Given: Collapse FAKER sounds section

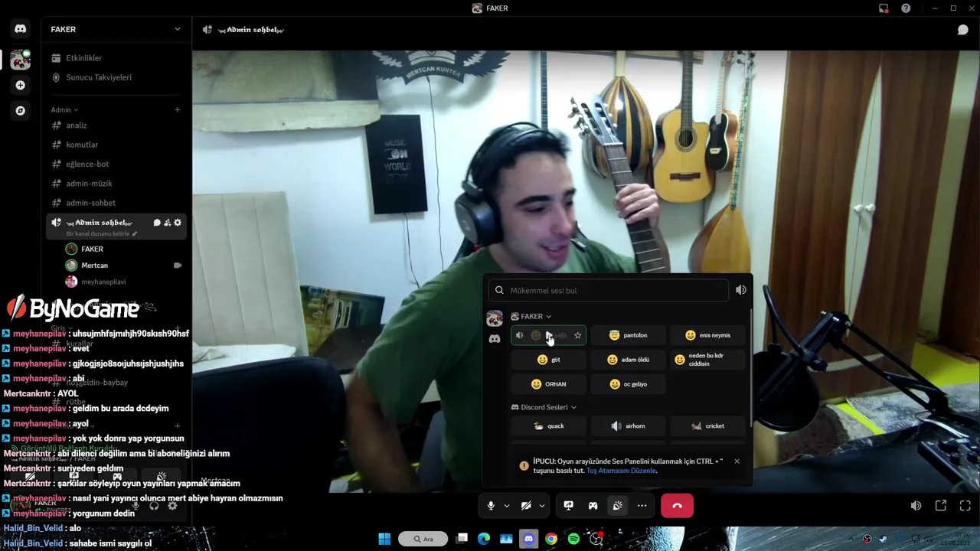Looking at the screenshot, I should 531,316.
